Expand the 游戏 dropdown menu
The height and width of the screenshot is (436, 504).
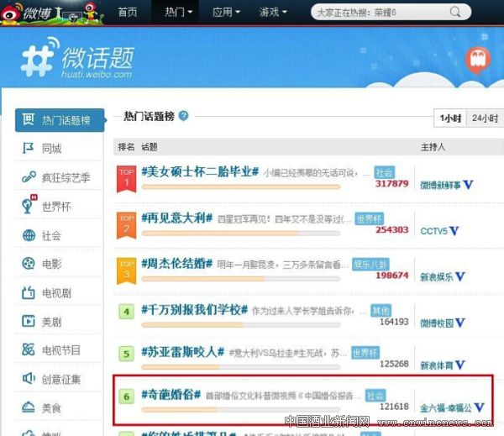(x=273, y=13)
